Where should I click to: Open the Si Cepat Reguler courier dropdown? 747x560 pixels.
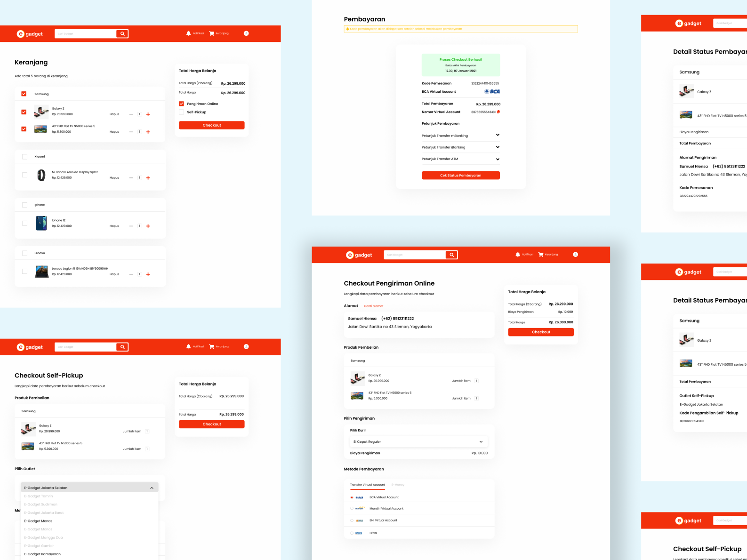pyautogui.click(x=418, y=442)
